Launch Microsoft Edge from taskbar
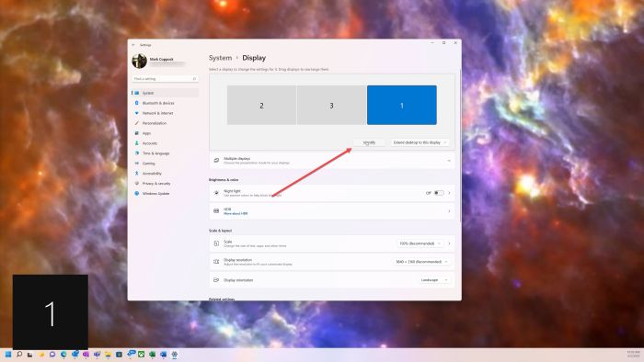 click(63, 355)
